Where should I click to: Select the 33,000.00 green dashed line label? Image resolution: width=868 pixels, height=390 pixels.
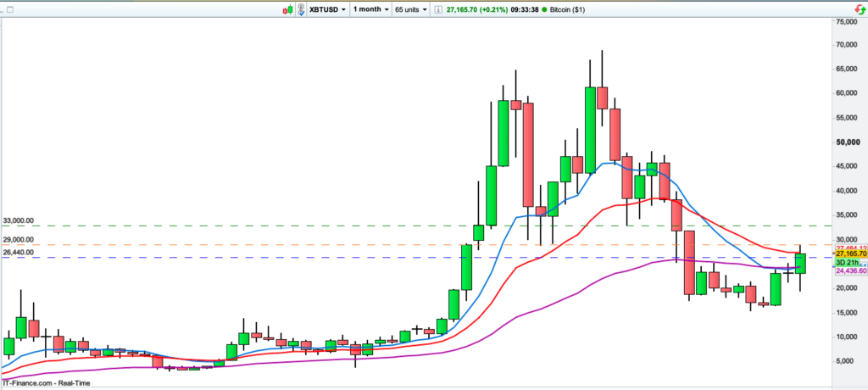18,220
